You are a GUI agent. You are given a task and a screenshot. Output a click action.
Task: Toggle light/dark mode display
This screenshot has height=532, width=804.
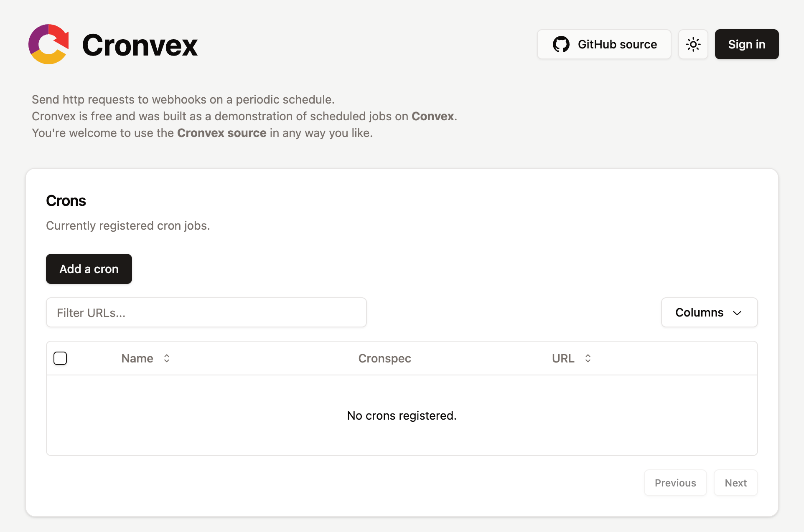[x=694, y=44]
